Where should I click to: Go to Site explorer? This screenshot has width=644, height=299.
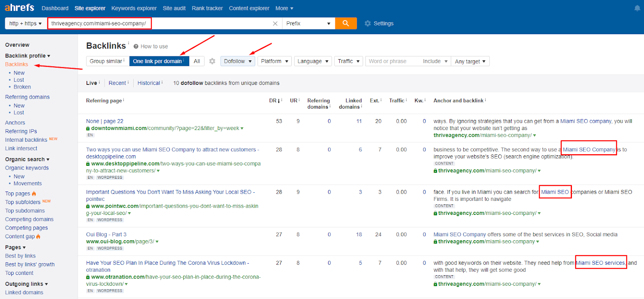[90, 8]
